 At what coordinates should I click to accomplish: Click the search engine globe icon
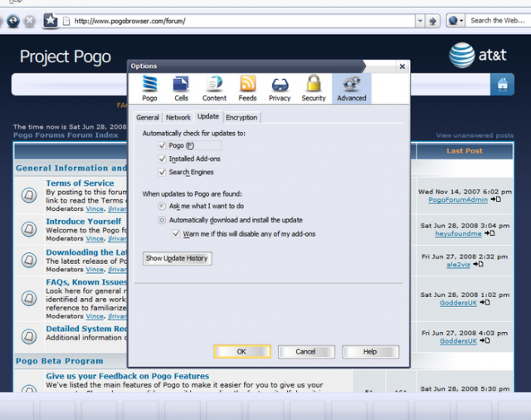(x=453, y=21)
